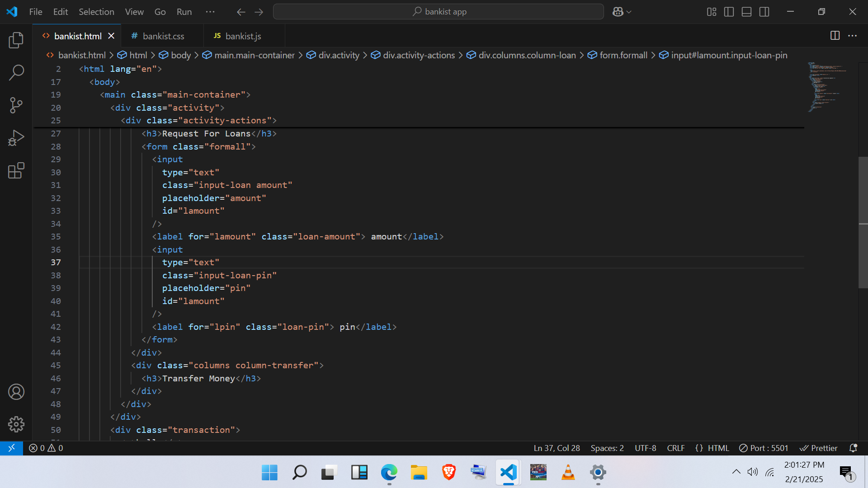Open the Edit menu
Viewport: 868px width, 488px height.
pyautogui.click(x=61, y=12)
